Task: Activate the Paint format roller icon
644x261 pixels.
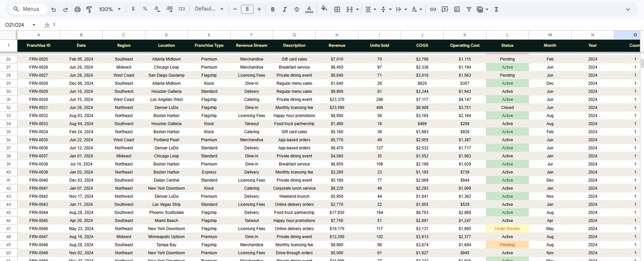Action: pyautogui.click(x=89, y=9)
